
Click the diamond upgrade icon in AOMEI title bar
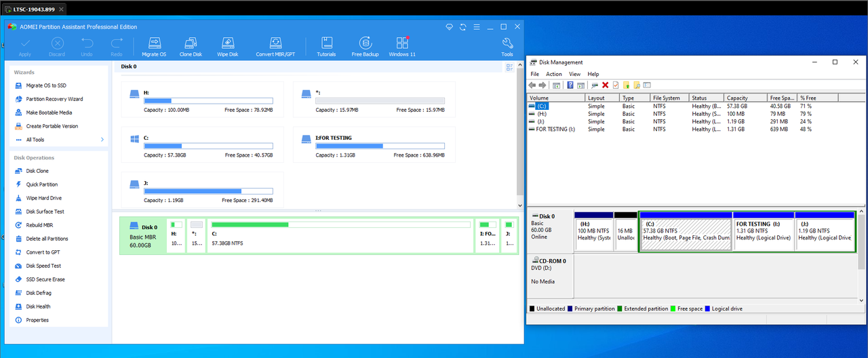click(x=449, y=26)
